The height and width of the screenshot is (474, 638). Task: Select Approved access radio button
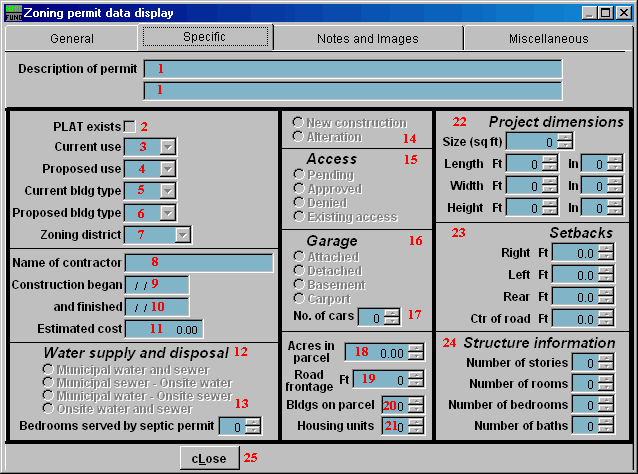(x=298, y=189)
